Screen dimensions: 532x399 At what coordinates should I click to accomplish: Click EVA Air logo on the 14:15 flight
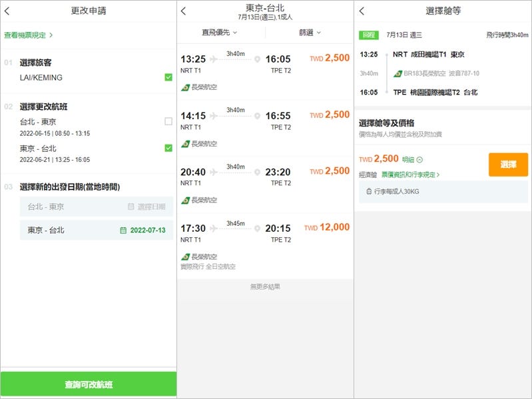click(x=185, y=144)
